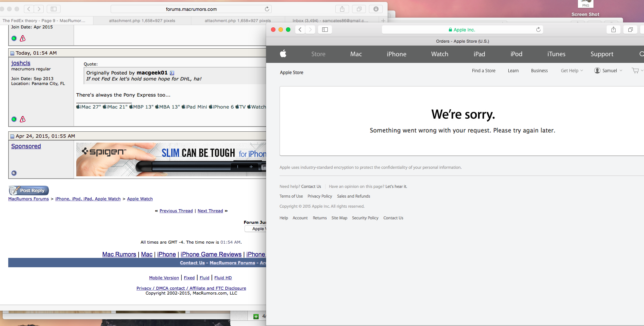Open the Store menu in the Apple navigation

point(318,54)
